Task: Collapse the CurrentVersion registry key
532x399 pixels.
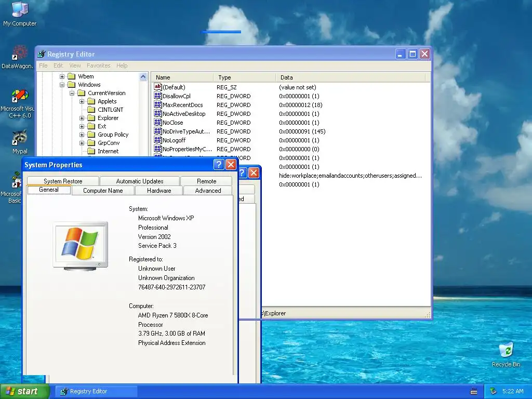Action: point(72,93)
